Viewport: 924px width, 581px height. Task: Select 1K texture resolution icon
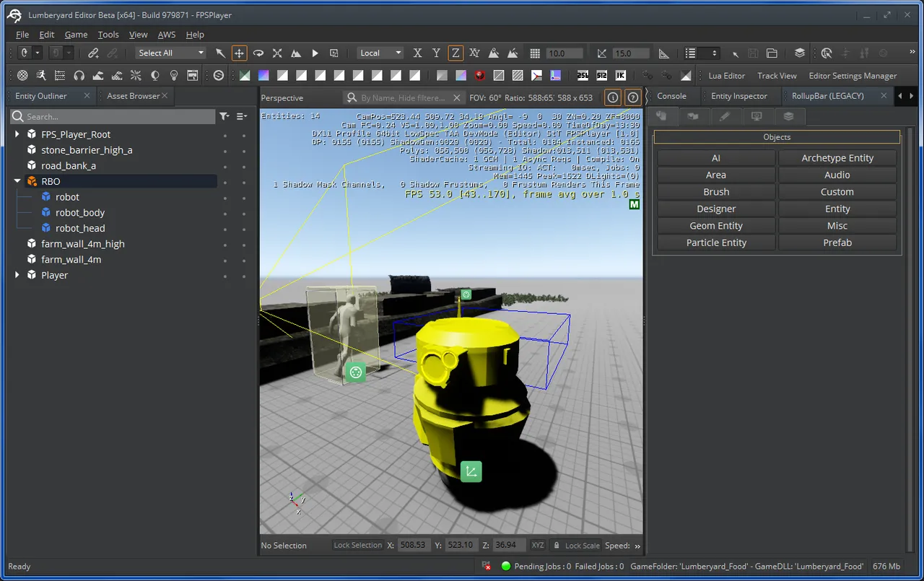(x=620, y=75)
